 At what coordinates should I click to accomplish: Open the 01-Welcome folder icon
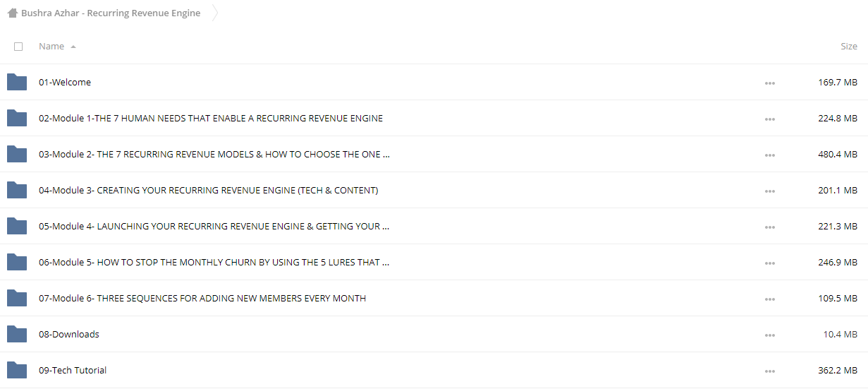17,82
